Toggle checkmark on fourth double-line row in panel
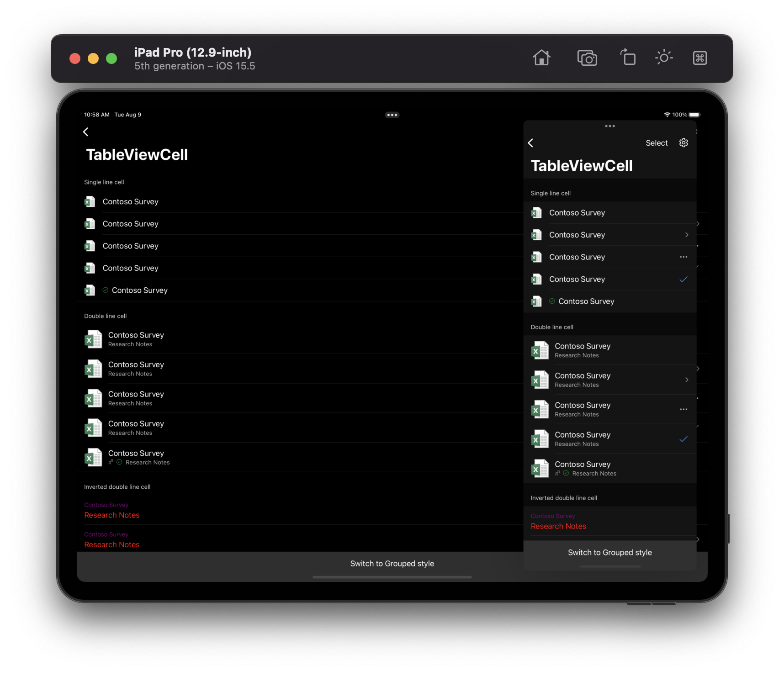 [x=683, y=439]
